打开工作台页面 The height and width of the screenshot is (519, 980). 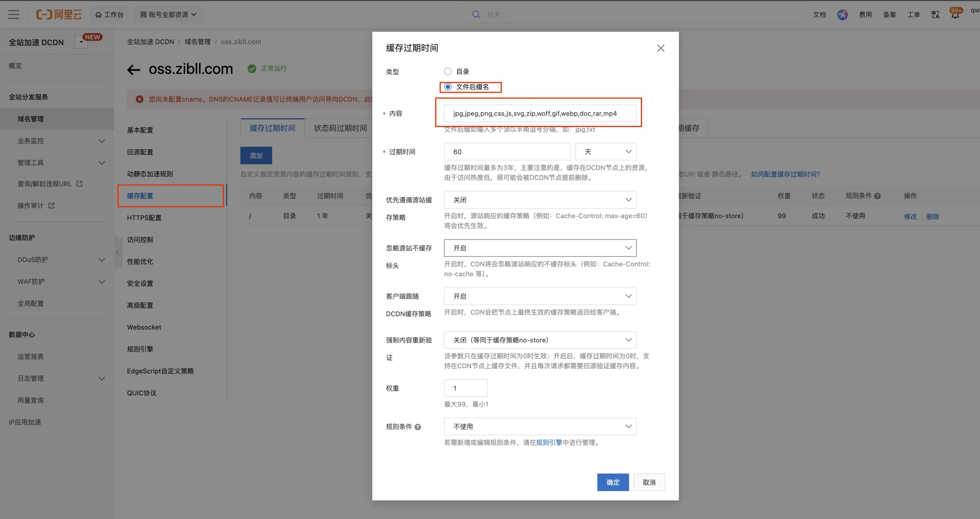[109, 14]
